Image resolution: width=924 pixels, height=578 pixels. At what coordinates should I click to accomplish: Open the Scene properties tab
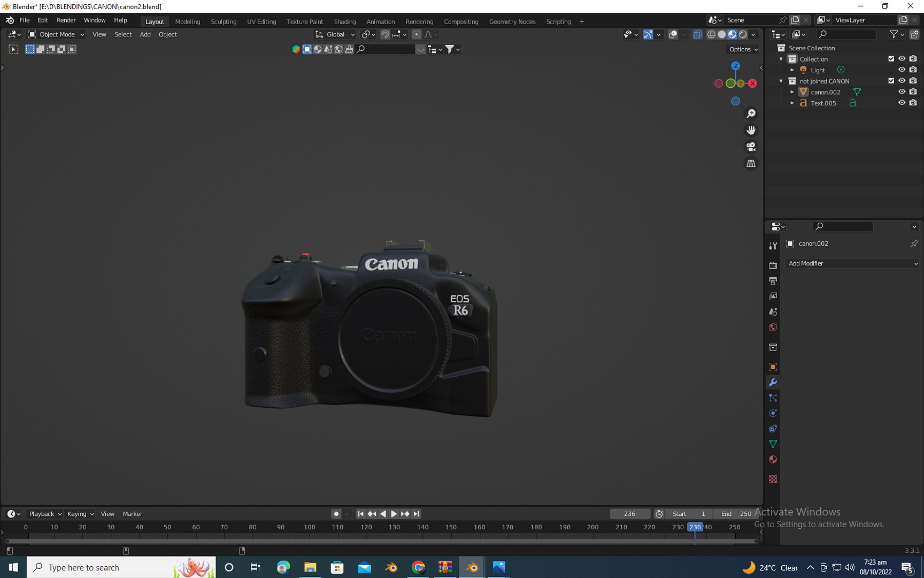pyautogui.click(x=773, y=311)
